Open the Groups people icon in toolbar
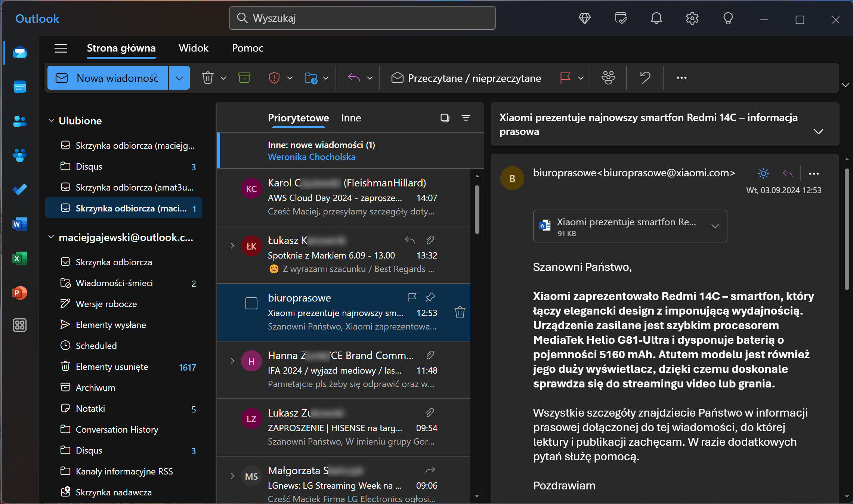 point(608,78)
